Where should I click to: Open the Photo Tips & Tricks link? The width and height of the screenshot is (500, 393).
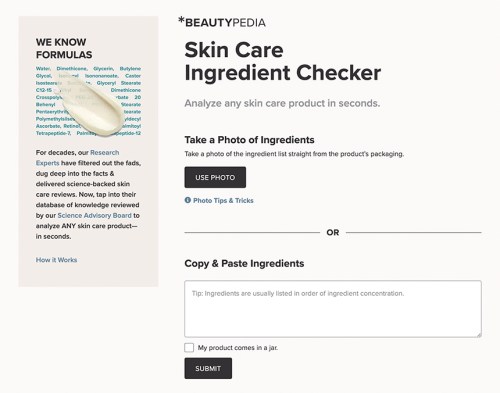tap(223, 200)
